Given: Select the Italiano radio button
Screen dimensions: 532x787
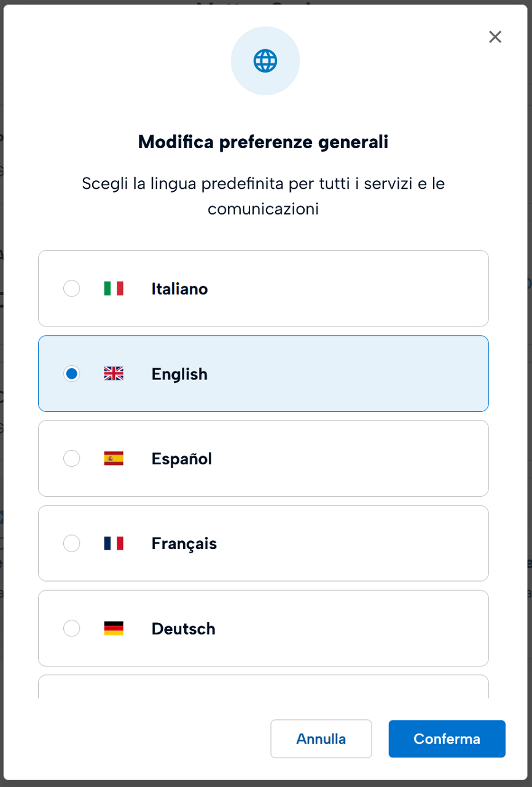Looking at the screenshot, I should (72, 288).
